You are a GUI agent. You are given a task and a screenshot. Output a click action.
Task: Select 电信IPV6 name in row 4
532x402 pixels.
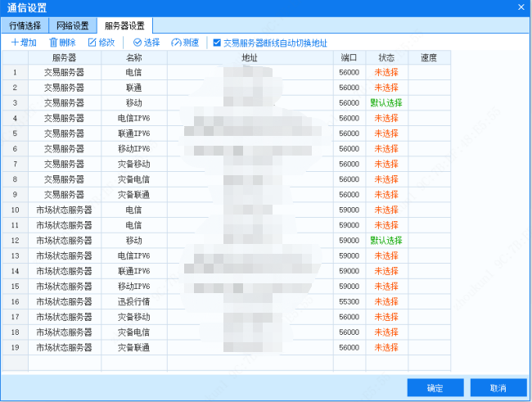[x=134, y=118]
